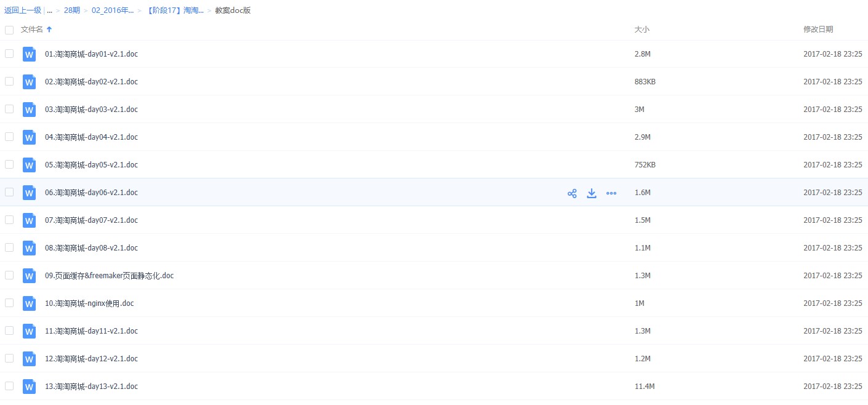Check the box for 10.淘淘商城-nginx使用.doc
Image resolution: width=868 pixels, height=405 pixels.
[9, 303]
